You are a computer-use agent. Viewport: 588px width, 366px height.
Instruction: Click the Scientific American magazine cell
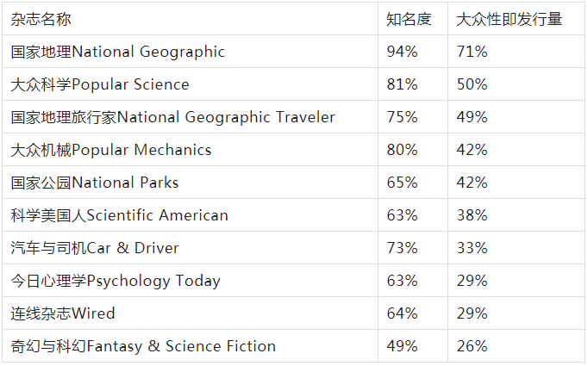(120, 215)
